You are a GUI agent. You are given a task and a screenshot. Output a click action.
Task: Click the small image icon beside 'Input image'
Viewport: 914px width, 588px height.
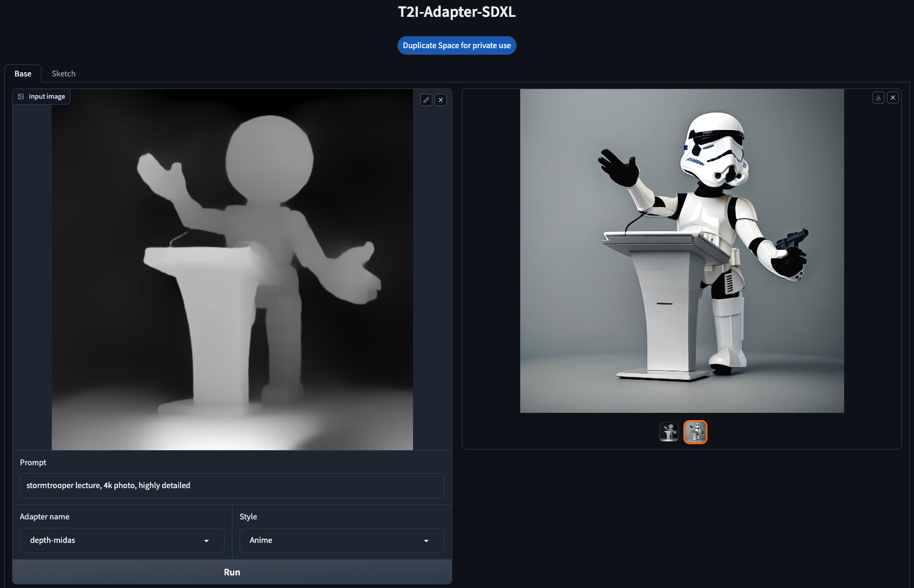(x=21, y=96)
